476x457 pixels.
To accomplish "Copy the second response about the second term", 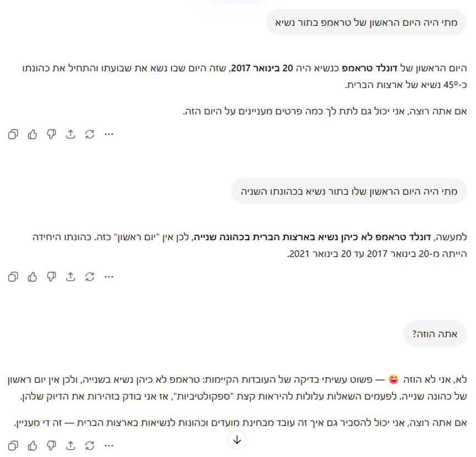I will click(13, 276).
